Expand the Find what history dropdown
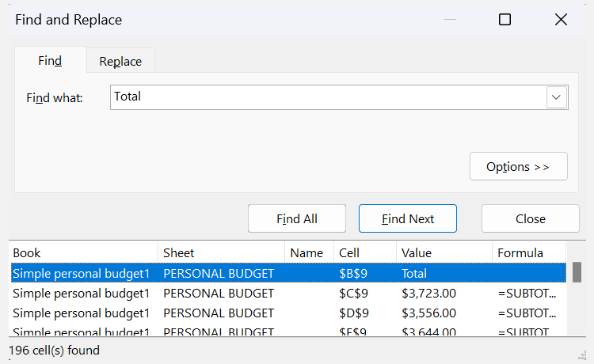The width and height of the screenshot is (594, 364). tap(557, 97)
